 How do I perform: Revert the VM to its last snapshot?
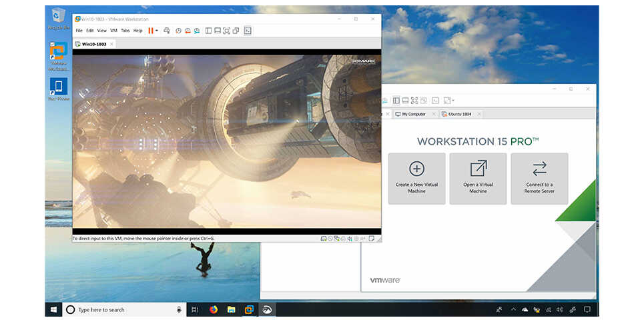point(188,31)
